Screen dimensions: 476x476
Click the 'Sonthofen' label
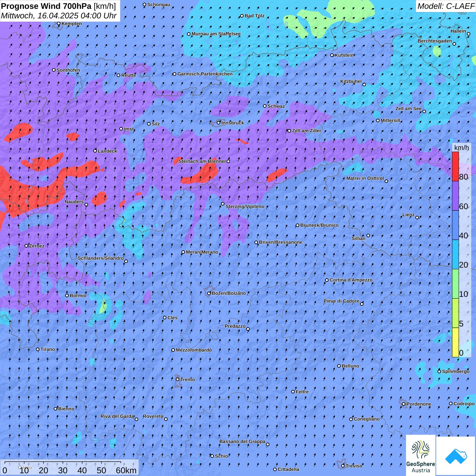tap(68, 70)
